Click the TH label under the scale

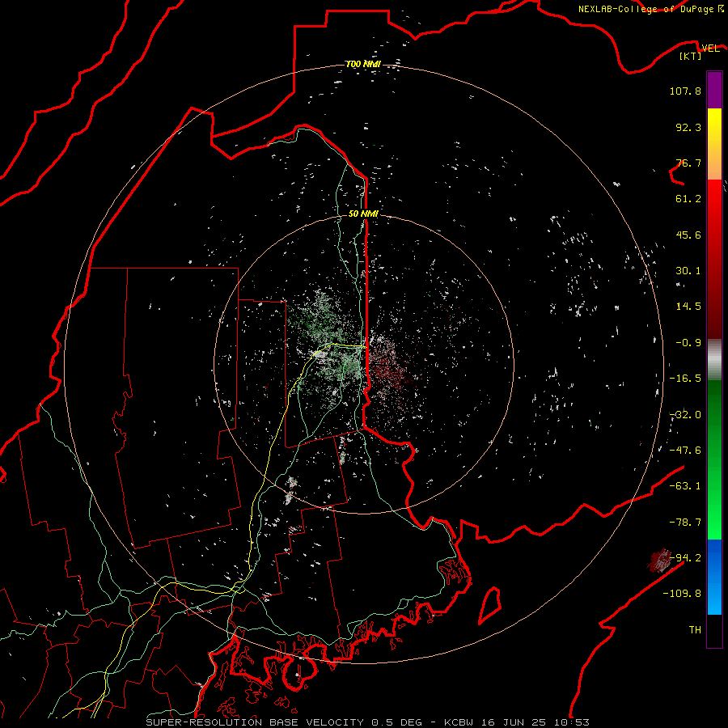695,630
